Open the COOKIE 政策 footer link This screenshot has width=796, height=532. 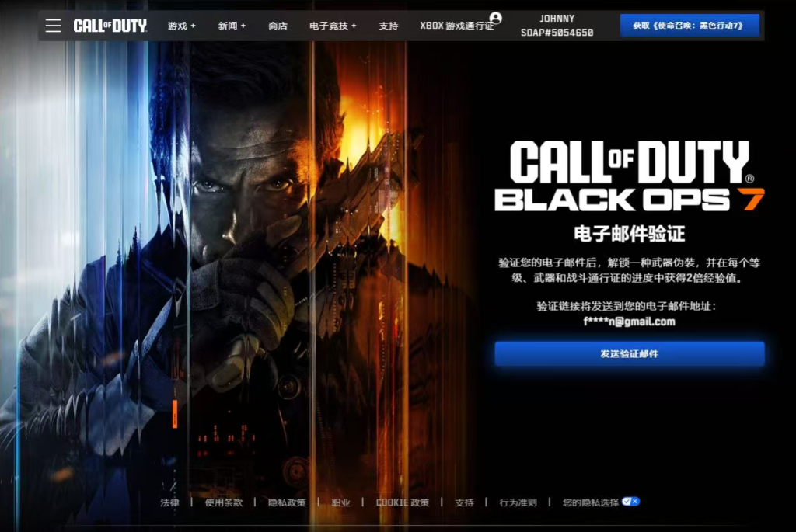402,502
